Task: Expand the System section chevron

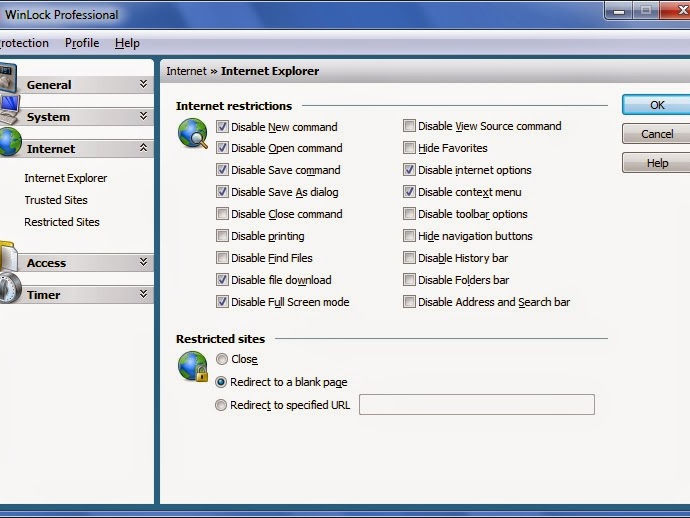Action: tap(143, 116)
